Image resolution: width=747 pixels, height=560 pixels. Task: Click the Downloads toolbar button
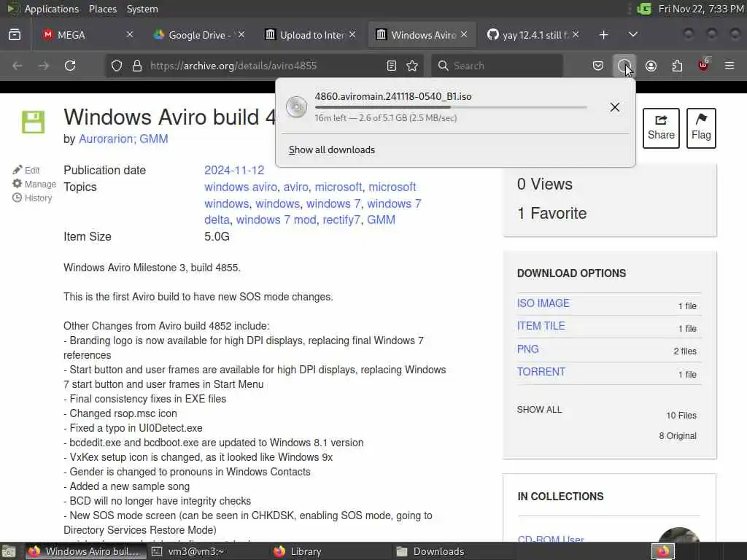624,66
